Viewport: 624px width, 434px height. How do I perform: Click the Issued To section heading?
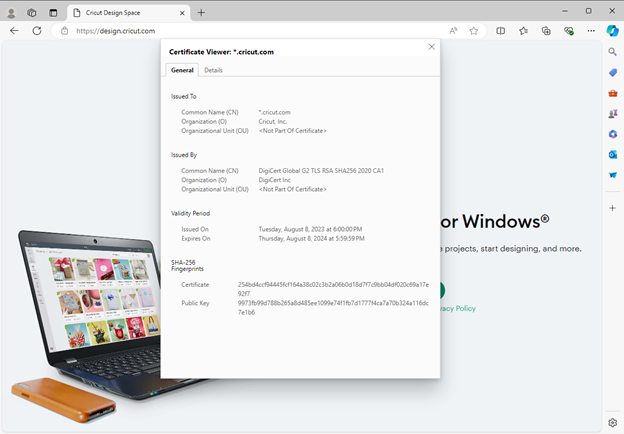[x=183, y=96]
